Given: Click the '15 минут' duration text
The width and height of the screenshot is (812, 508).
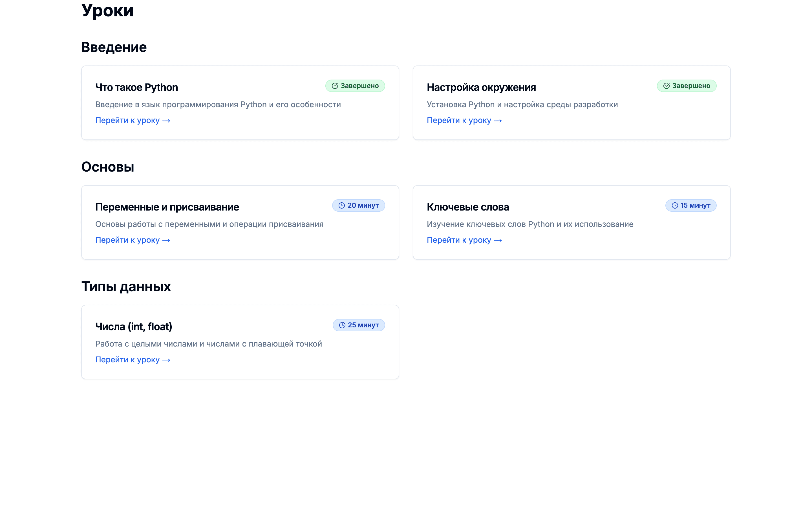Looking at the screenshot, I should (695, 205).
